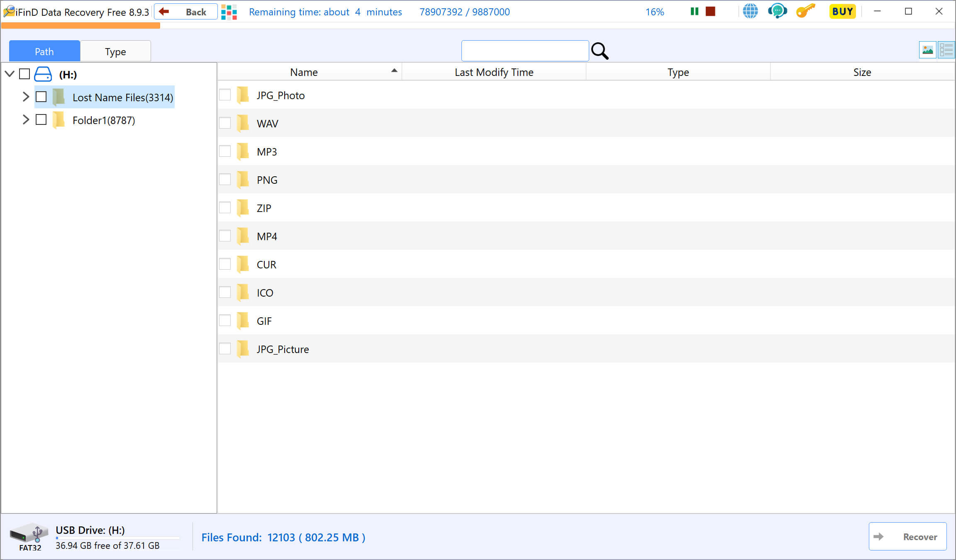956x560 pixels.
Task: Stop the scan with the red square icon
Action: [710, 12]
